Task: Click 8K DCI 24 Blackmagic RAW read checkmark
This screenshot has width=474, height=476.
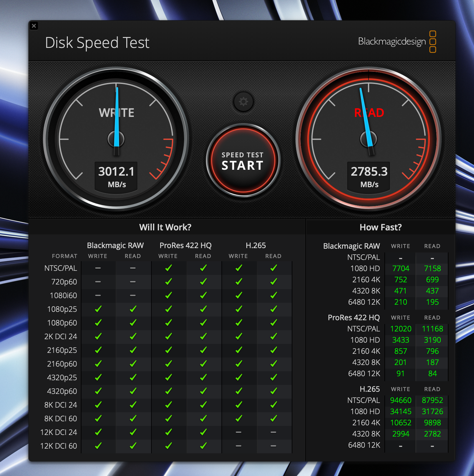Action: [x=133, y=405]
